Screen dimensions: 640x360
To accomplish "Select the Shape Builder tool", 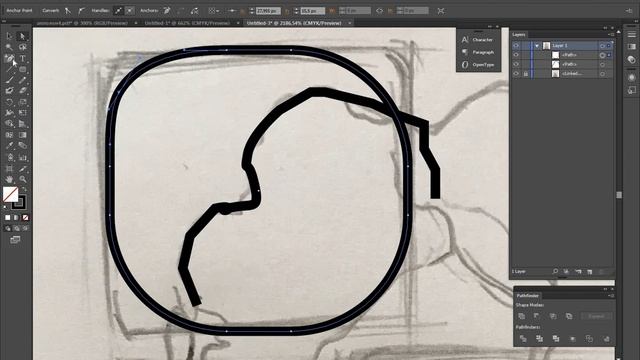I will click(x=9, y=124).
